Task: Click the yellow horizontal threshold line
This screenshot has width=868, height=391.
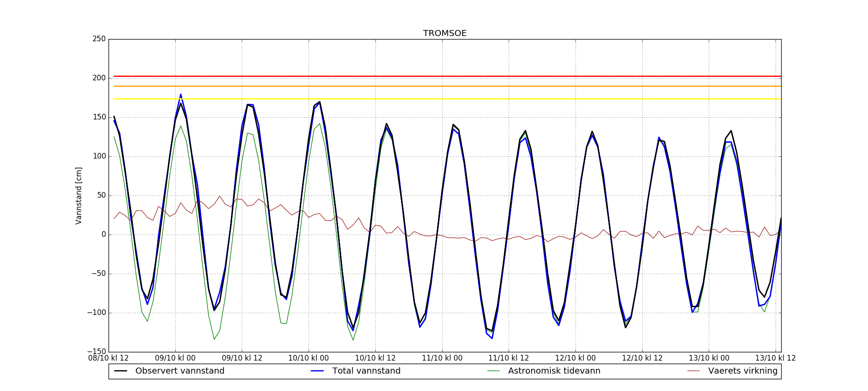Action: 434,99
